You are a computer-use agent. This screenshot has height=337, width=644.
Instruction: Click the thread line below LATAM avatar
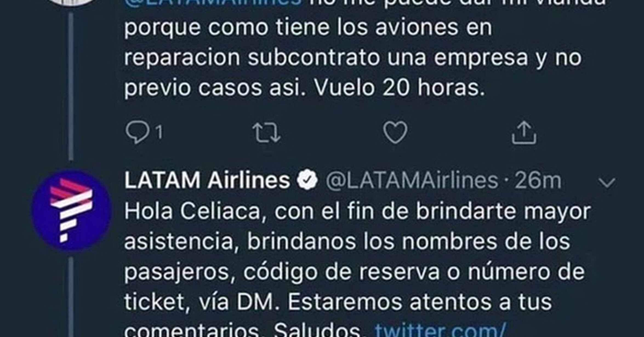pyautogui.click(x=71, y=297)
